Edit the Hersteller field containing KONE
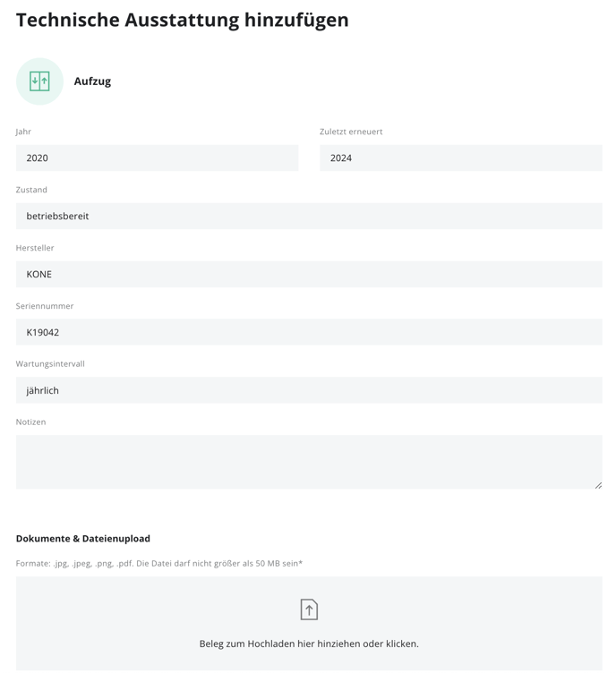Screen dimensions: 616x673 [309, 274]
